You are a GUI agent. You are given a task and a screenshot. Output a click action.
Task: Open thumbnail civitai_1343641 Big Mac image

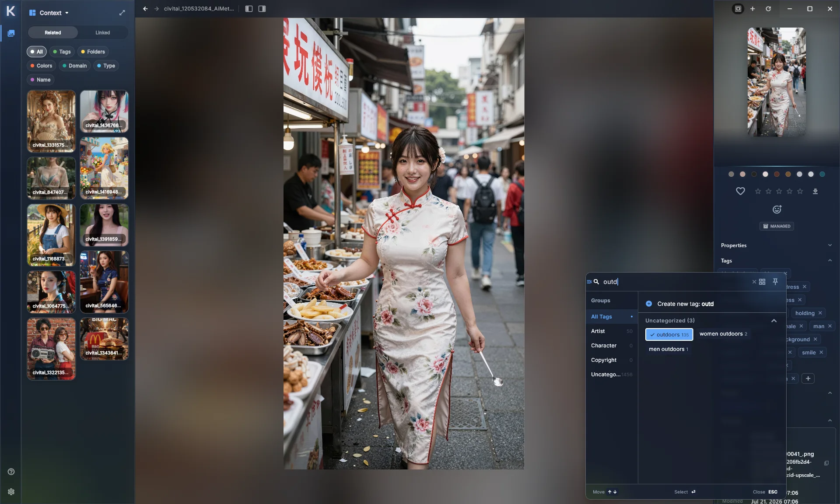104,338
